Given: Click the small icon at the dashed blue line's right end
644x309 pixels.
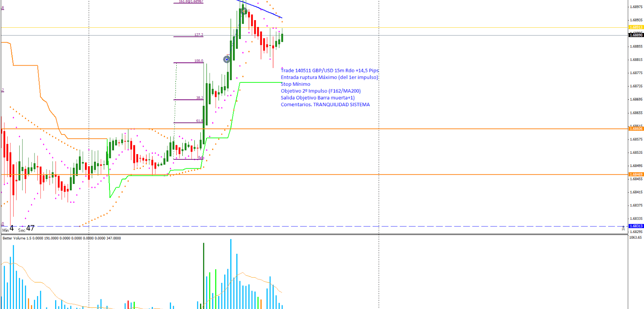Looking at the screenshot, I should point(623,229).
